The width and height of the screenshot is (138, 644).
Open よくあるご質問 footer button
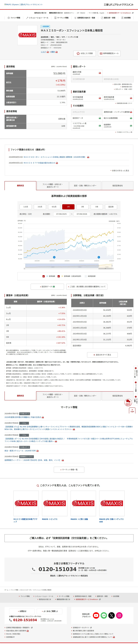coord(50,611)
